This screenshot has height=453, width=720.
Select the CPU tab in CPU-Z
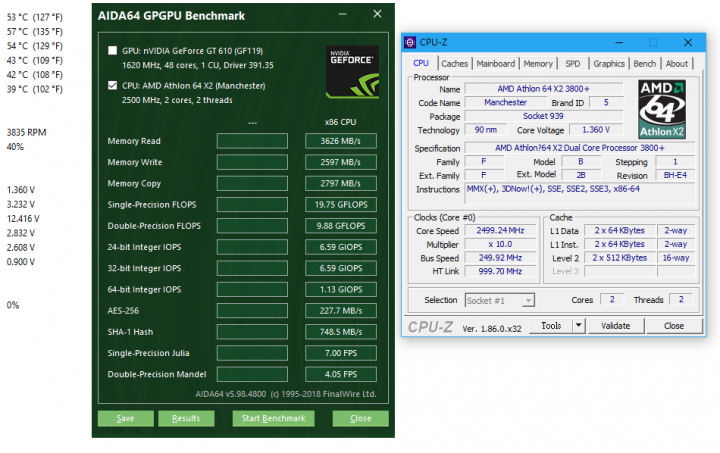click(x=421, y=63)
